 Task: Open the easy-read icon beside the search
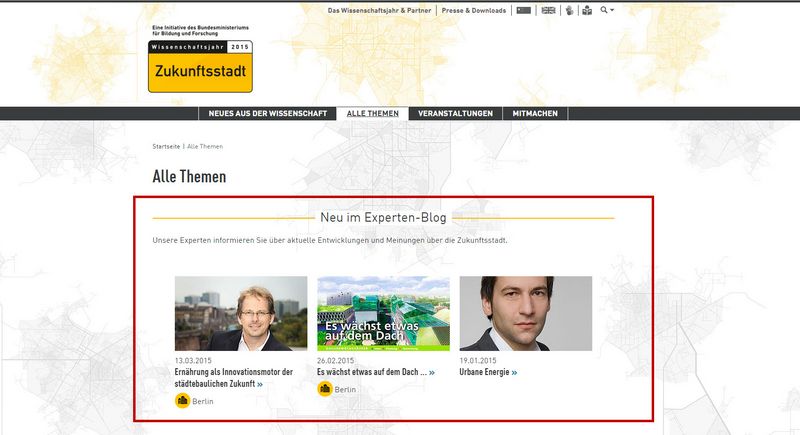pos(587,10)
